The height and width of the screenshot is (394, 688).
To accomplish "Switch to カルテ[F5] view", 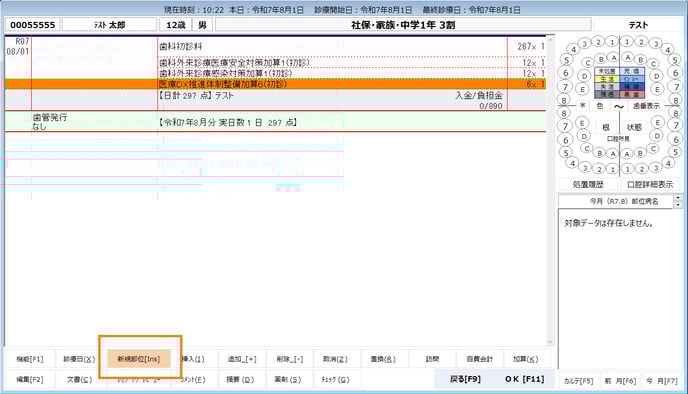I will 578,381.
